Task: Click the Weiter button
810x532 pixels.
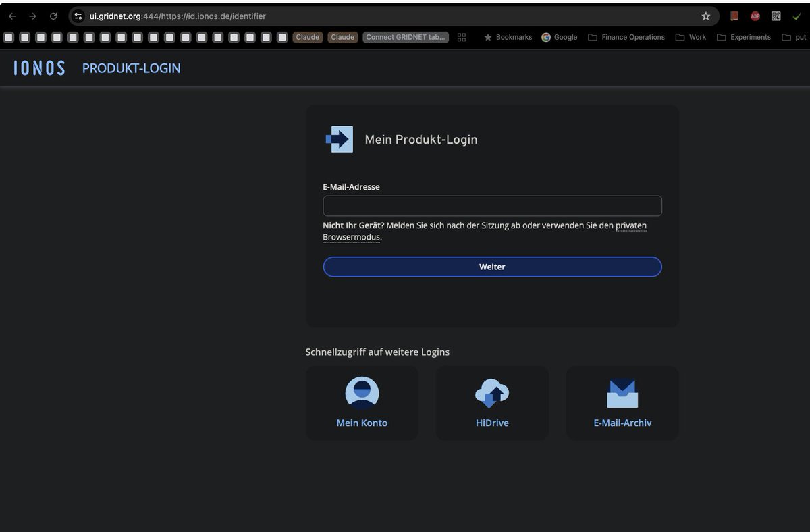Action: click(x=492, y=267)
